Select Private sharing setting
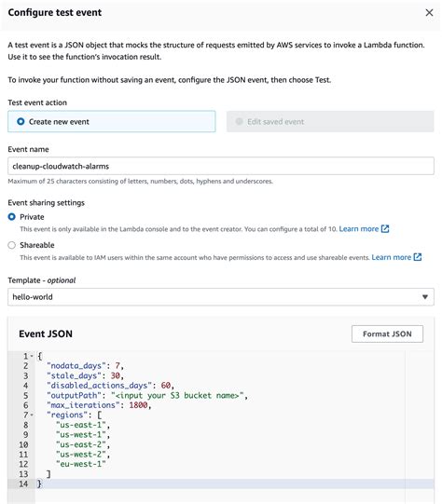 pyautogui.click(x=11, y=217)
